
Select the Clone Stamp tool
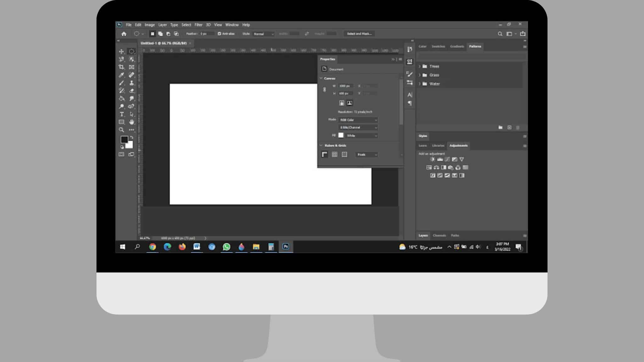click(131, 83)
